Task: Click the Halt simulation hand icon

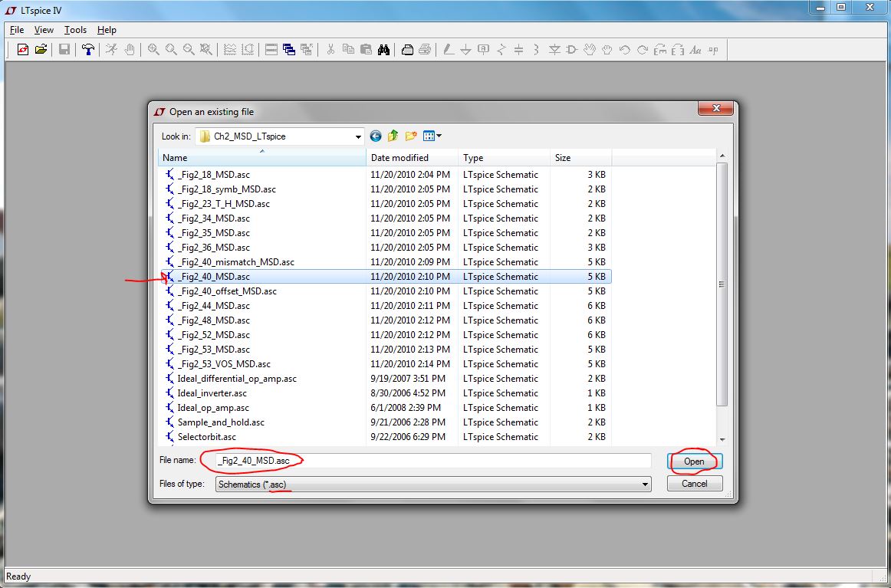Action: click(x=130, y=50)
